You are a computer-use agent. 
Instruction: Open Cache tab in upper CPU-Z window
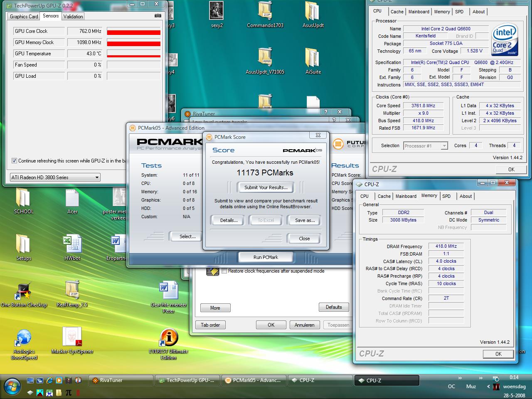coord(397,12)
